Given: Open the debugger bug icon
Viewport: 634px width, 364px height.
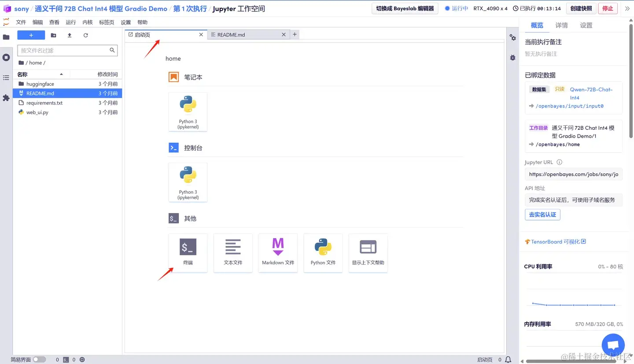Looking at the screenshot, I should click(x=513, y=58).
